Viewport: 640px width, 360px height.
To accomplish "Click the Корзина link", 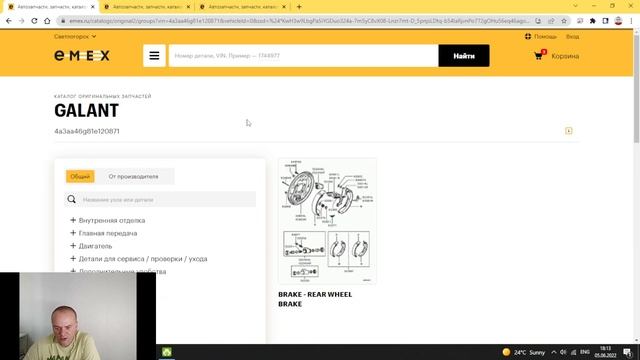I will pos(565,56).
